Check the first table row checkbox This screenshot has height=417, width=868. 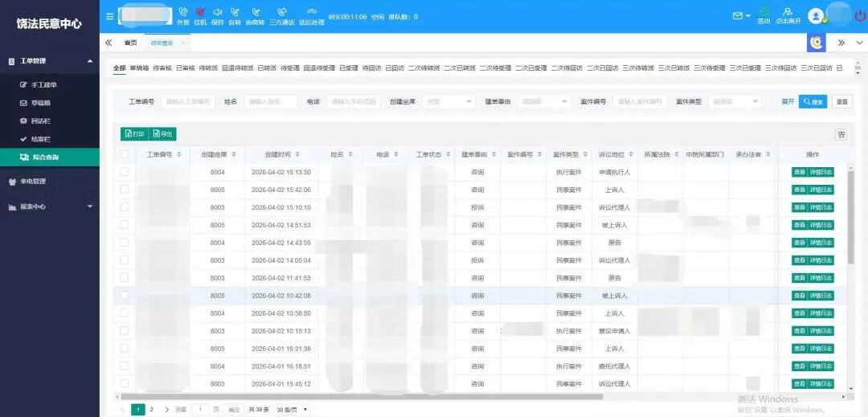pos(125,172)
